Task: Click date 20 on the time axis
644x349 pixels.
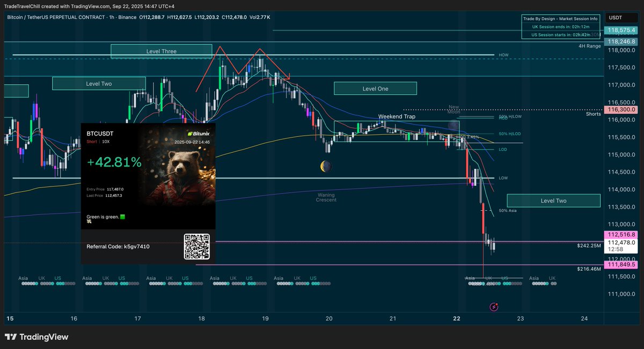Action: tap(329, 318)
